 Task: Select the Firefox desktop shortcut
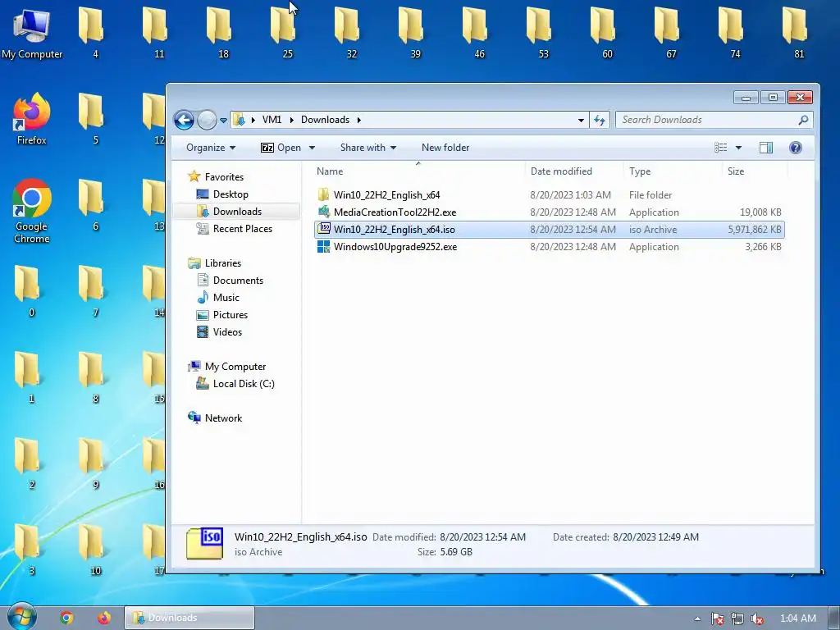(32, 119)
